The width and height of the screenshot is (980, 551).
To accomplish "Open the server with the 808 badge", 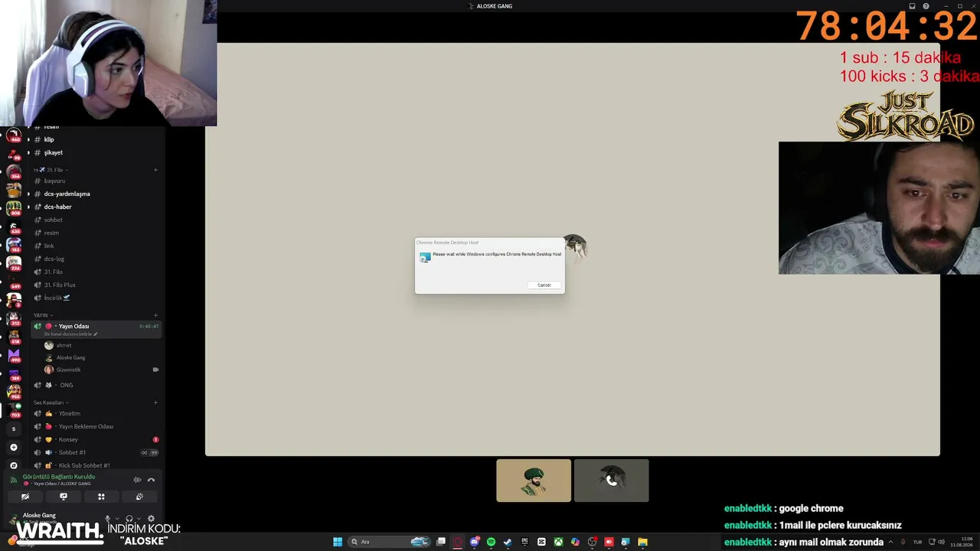I will point(13,207).
